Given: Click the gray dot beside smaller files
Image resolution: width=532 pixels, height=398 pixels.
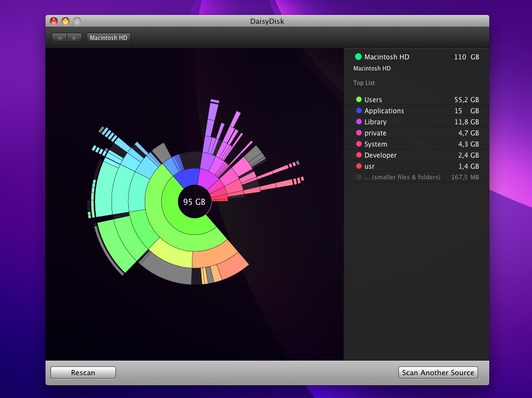Looking at the screenshot, I should pos(358,177).
